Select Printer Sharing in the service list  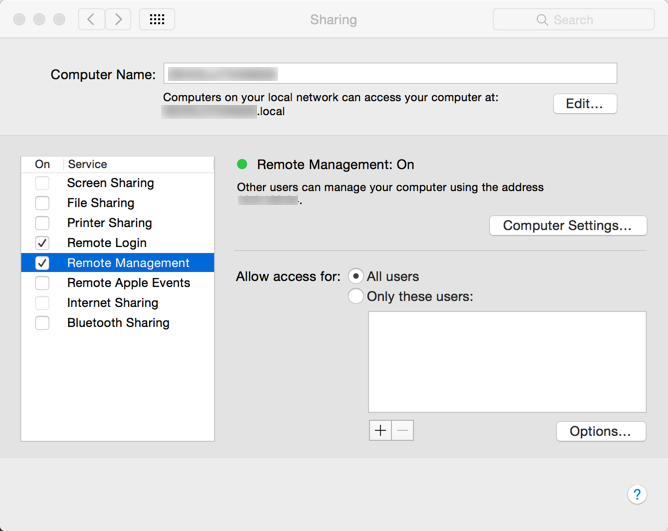pyautogui.click(x=109, y=223)
